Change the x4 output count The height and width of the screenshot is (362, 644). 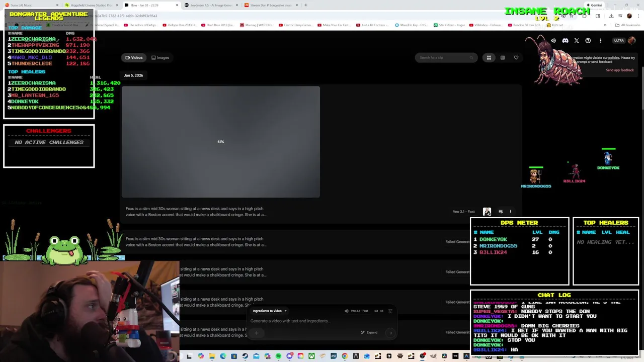coord(379,311)
